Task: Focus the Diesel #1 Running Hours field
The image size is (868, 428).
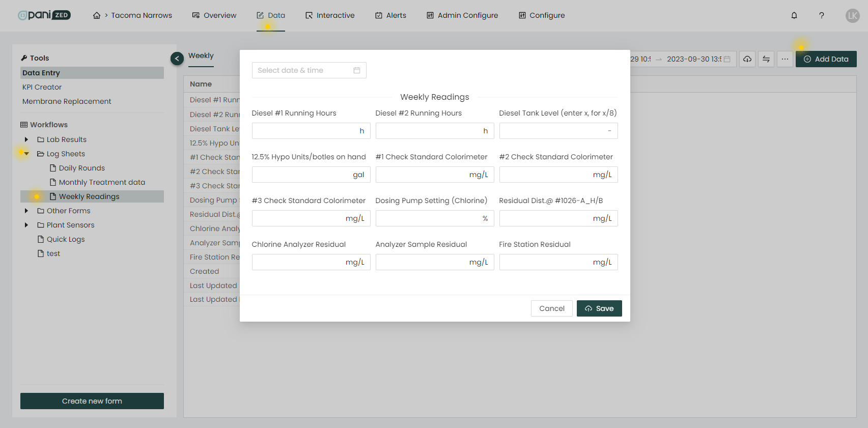Action: [305, 131]
